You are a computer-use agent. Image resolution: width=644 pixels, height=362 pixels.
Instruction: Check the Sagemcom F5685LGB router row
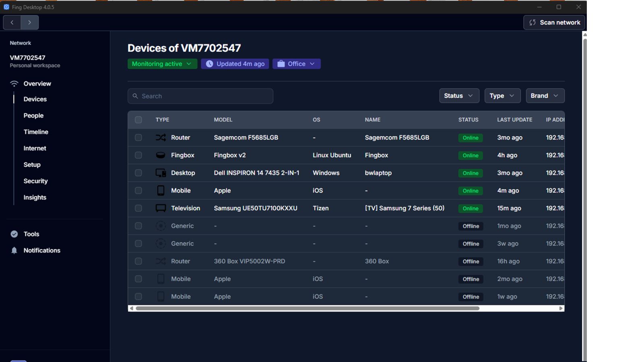tap(138, 138)
